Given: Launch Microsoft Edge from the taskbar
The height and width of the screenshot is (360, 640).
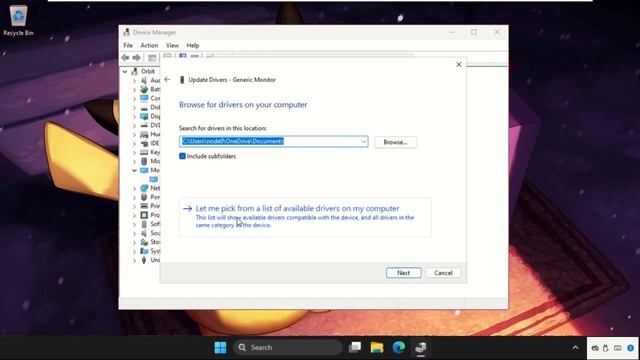Looking at the screenshot, I should [399, 347].
